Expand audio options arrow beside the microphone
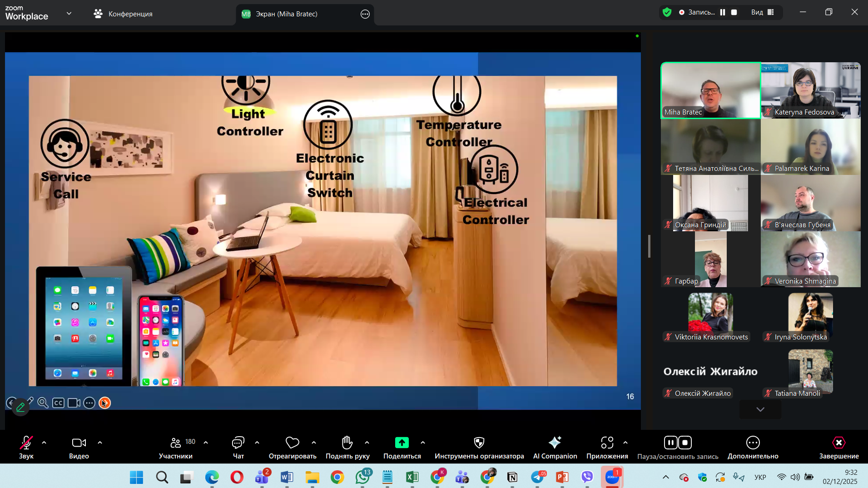The width and height of the screenshot is (868, 488). click(44, 443)
